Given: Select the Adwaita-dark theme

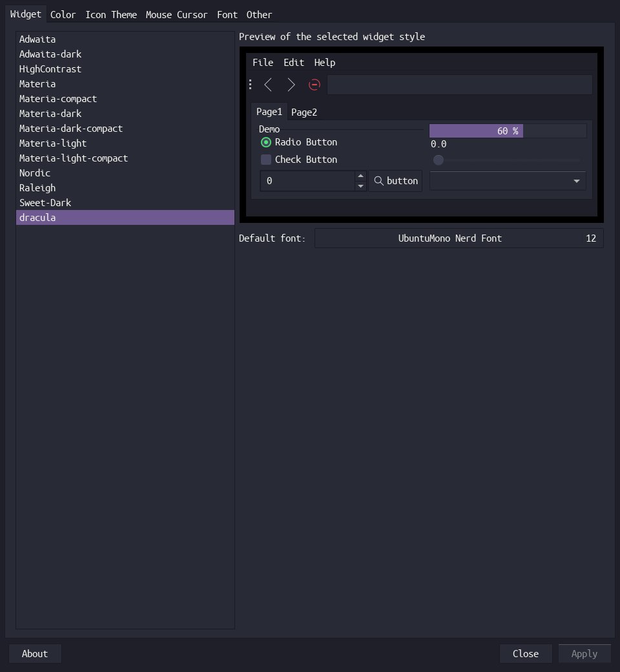Looking at the screenshot, I should point(125,54).
